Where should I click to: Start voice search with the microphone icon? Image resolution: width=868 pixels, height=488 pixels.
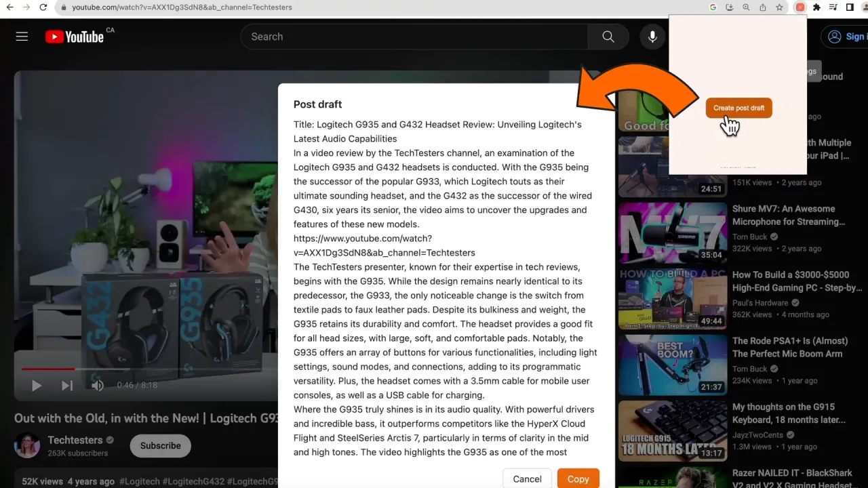[652, 37]
